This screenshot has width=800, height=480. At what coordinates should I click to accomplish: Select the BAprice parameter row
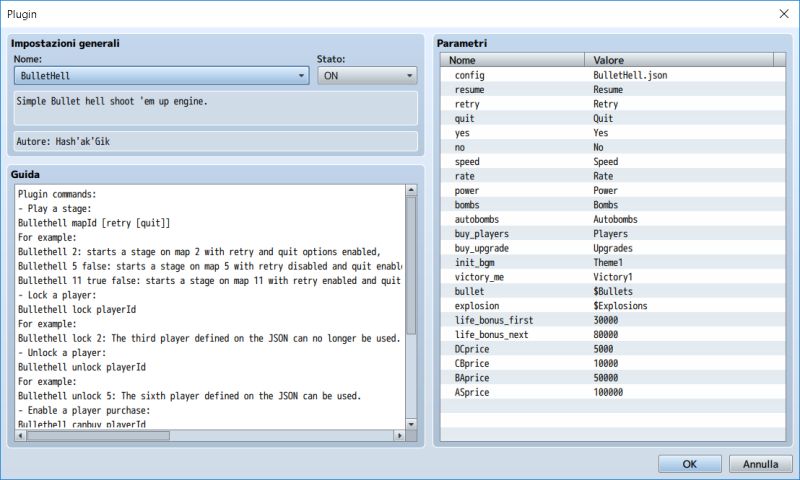(x=613, y=377)
